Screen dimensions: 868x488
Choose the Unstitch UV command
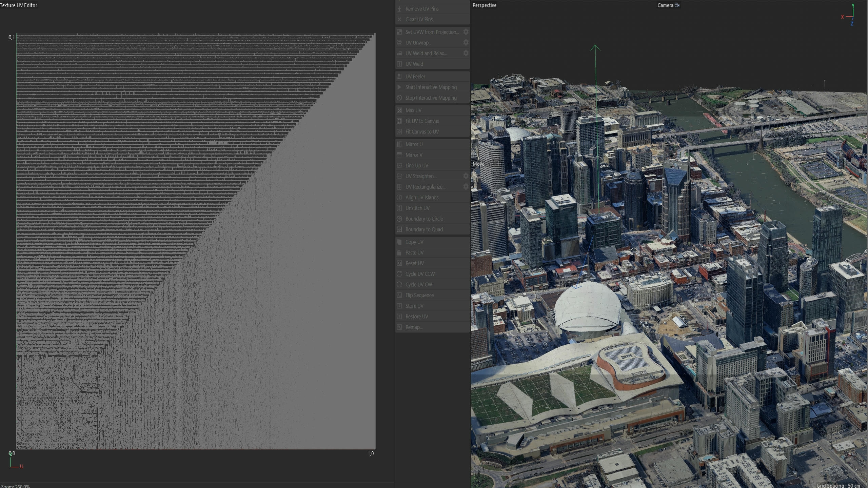click(x=432, y=208)
